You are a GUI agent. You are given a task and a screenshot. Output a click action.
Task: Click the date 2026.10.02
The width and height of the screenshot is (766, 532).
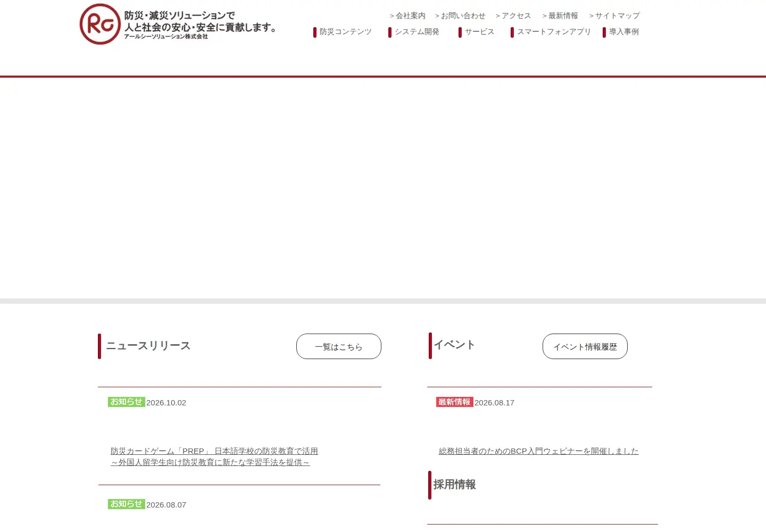166,403
